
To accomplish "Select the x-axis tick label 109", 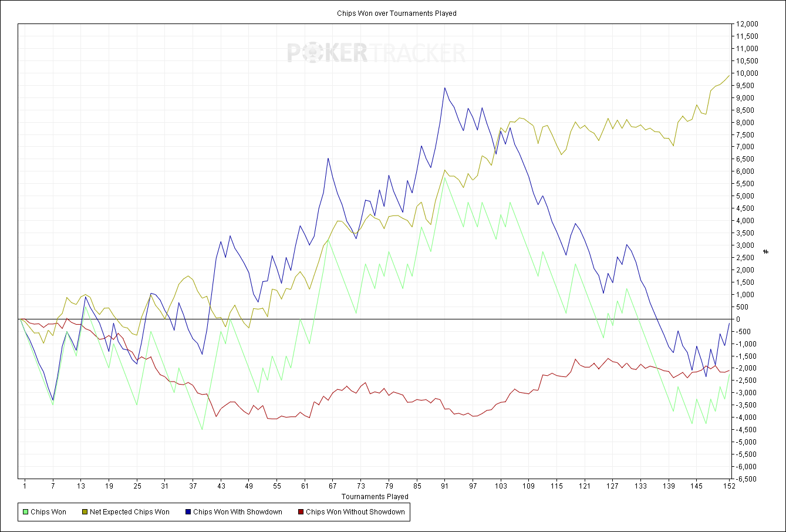I will [x=529, y=487].
